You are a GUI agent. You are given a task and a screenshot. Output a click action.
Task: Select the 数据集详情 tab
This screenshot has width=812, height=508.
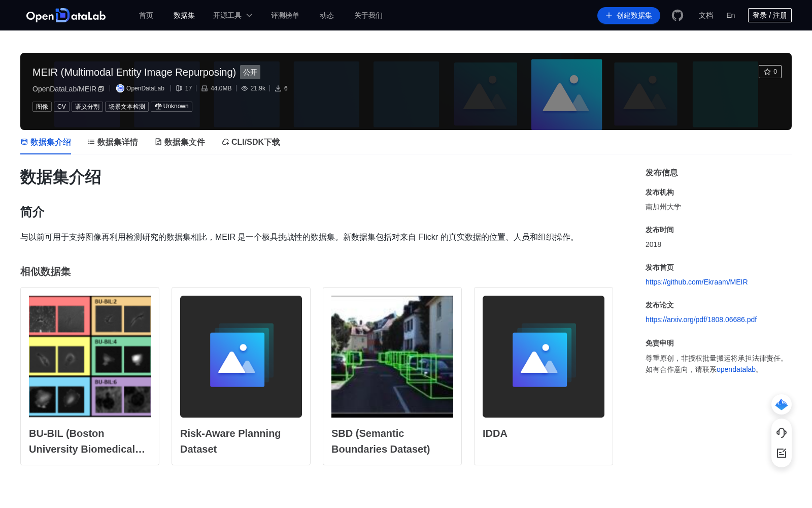point(113,142)
